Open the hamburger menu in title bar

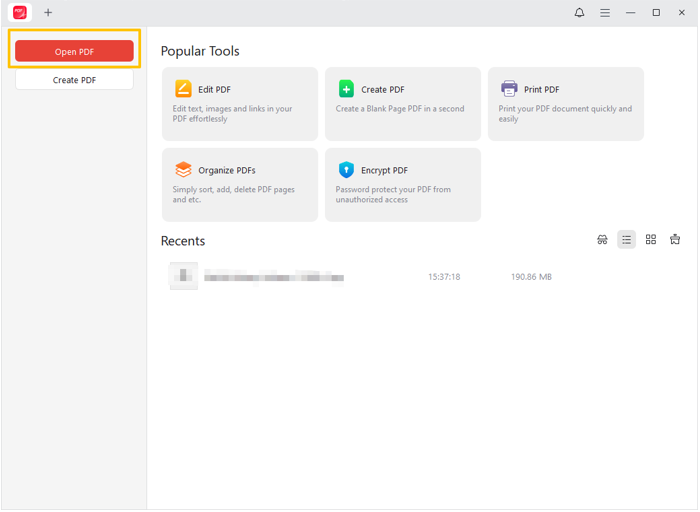point(605,13)
